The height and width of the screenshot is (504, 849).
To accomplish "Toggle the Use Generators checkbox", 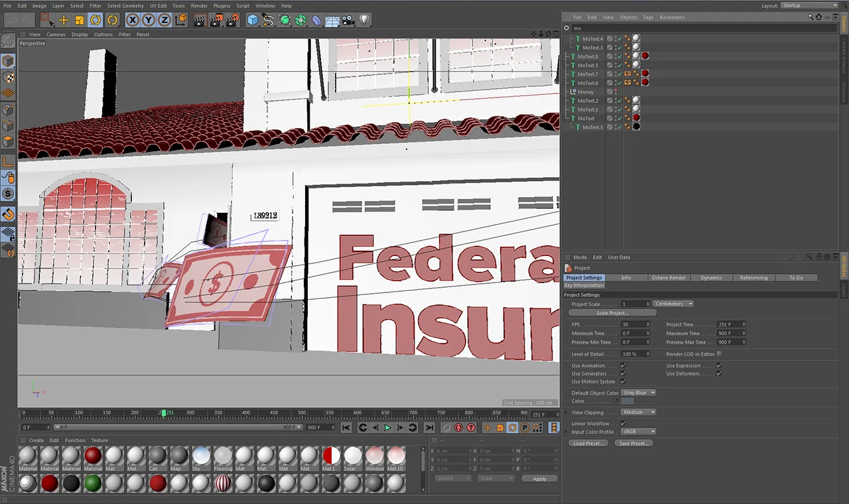I will [623, 373].
